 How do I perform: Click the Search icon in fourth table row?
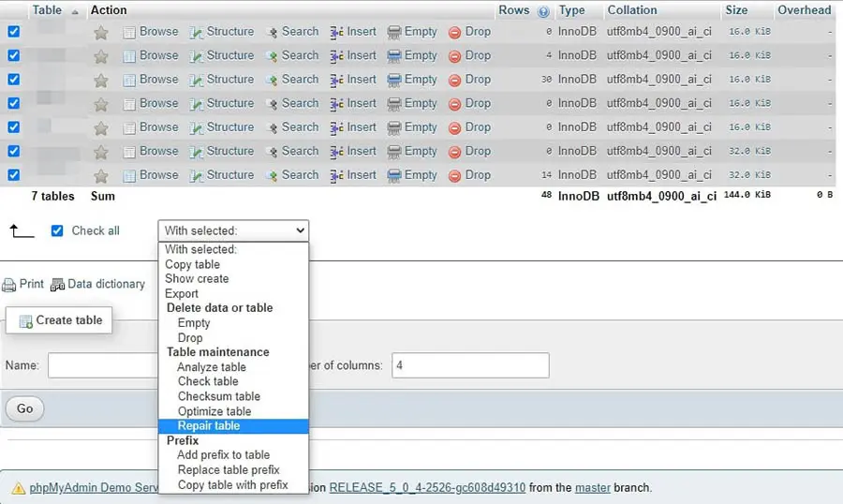(x=272, y=104)
